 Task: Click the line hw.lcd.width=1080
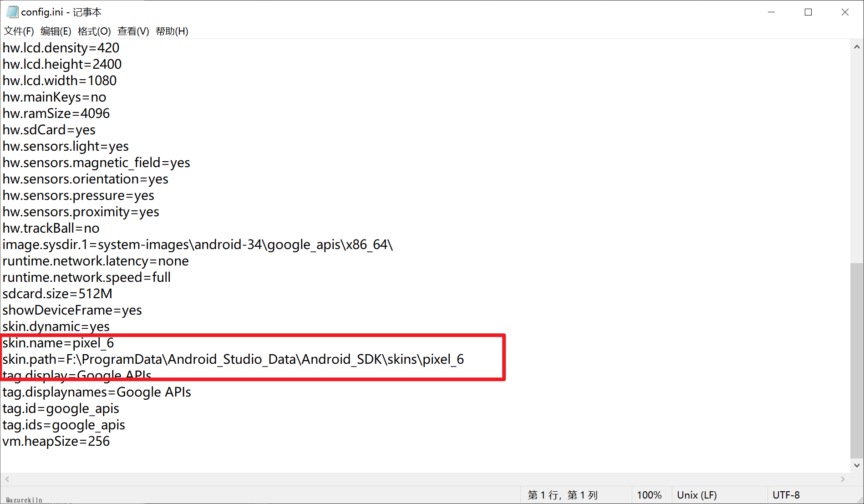click(x=60, y=81)
